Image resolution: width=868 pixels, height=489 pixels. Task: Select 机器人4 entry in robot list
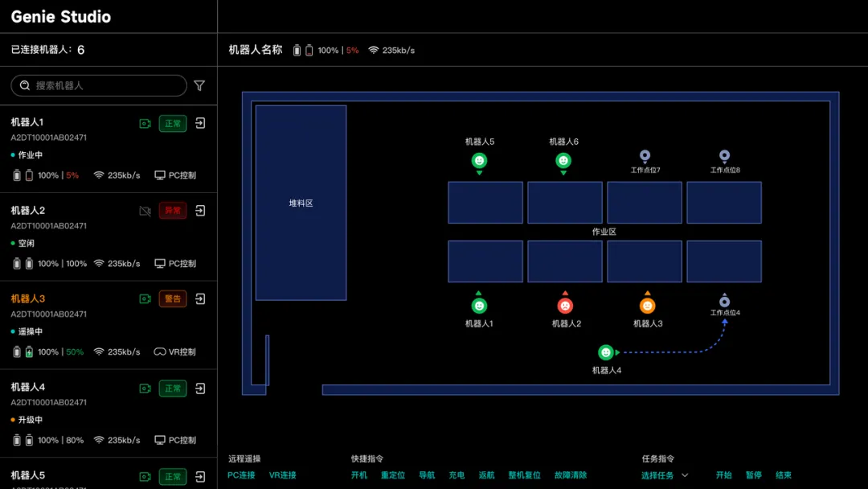pyautogui.click(x=108, y=413)
